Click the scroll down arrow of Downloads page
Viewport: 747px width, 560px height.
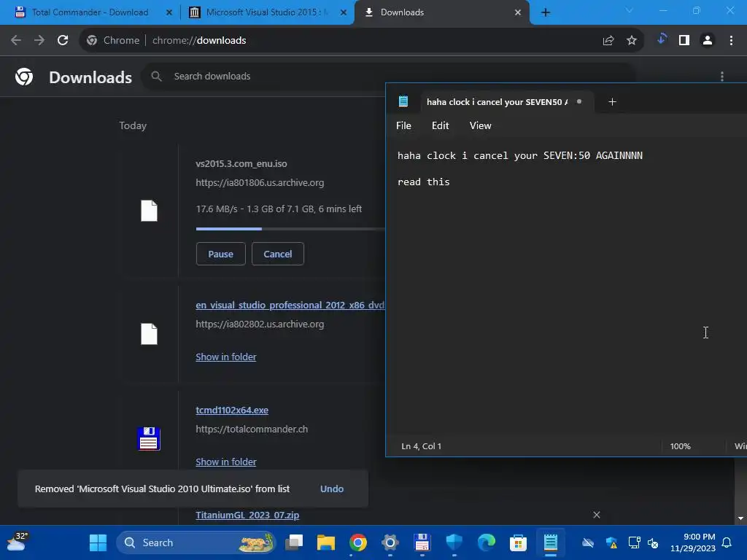740,518
